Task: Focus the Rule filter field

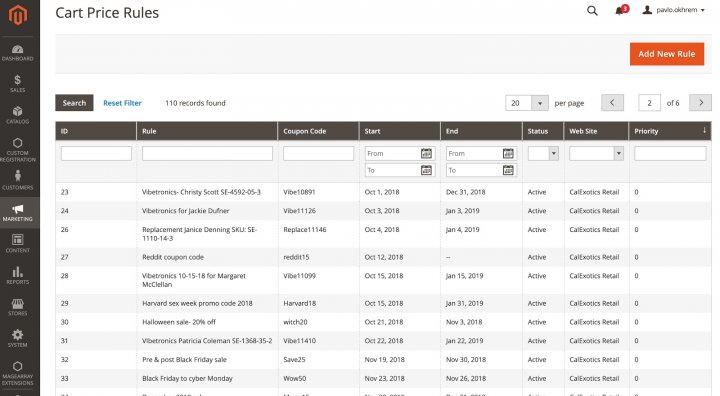Action: [x=207, y=153]
